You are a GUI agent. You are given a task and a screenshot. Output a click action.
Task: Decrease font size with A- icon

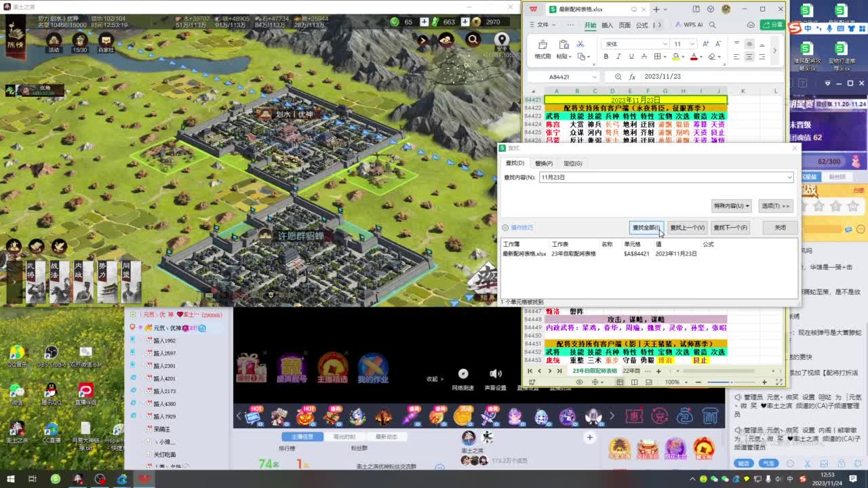[718, 44]
